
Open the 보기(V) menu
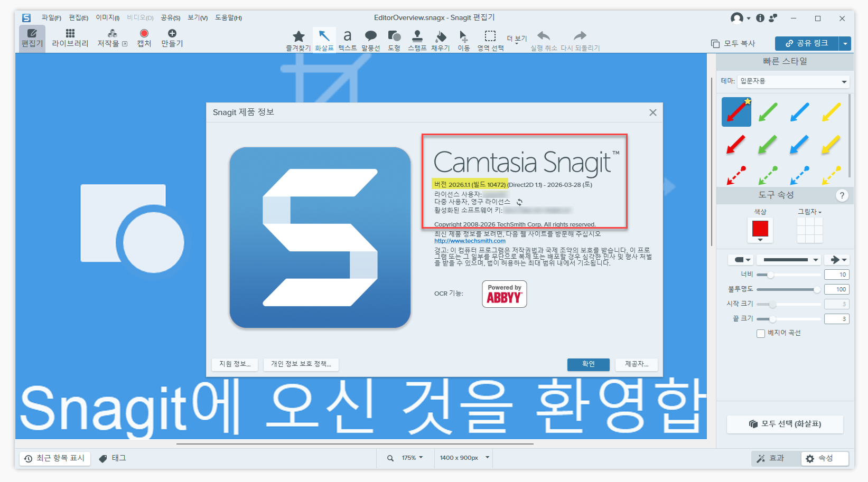(x=198, y=18)
